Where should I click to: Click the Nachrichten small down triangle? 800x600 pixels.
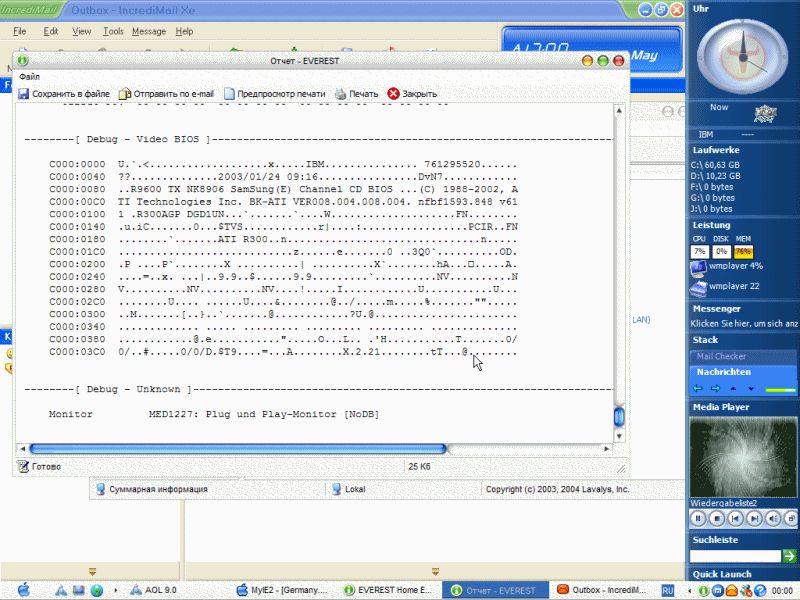751,389
